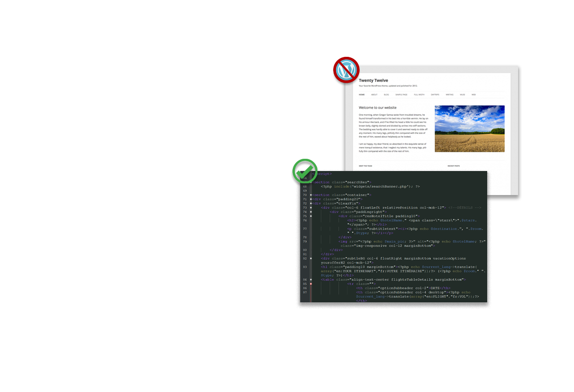Open the ABOUT navigation menu item
The image size is (574, 392).
(374, 95)
